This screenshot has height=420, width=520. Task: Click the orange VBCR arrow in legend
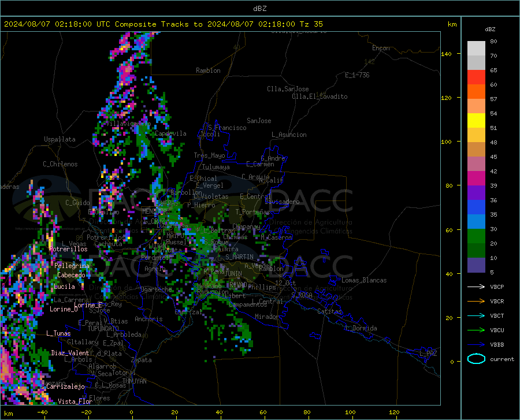[476, 301]
